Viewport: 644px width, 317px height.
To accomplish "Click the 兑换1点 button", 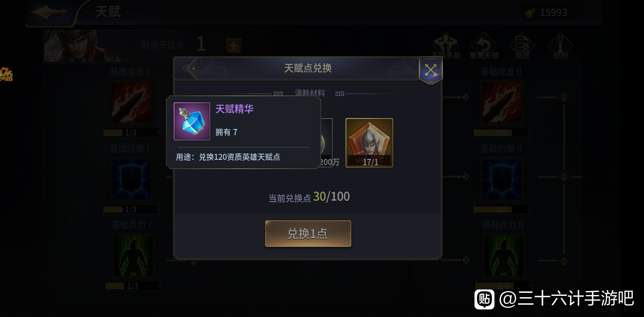I will [x=308, y=234].
